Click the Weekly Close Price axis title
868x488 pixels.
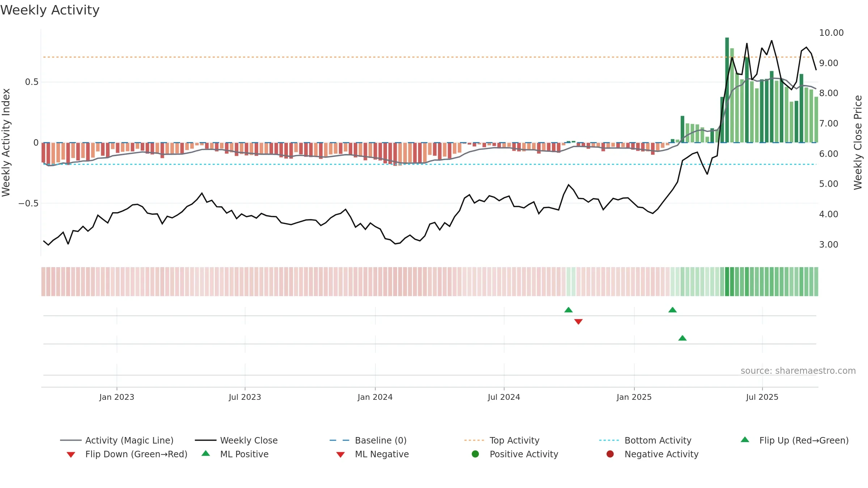click(x=858, y=142)
